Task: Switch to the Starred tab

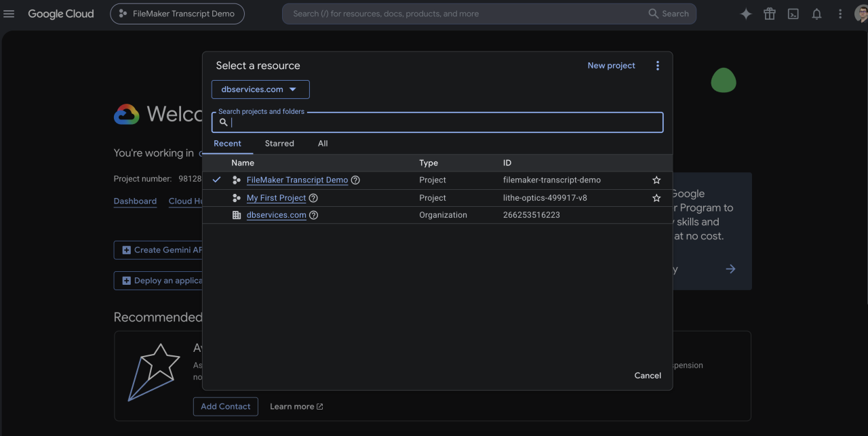Action: tap(279, 144)
